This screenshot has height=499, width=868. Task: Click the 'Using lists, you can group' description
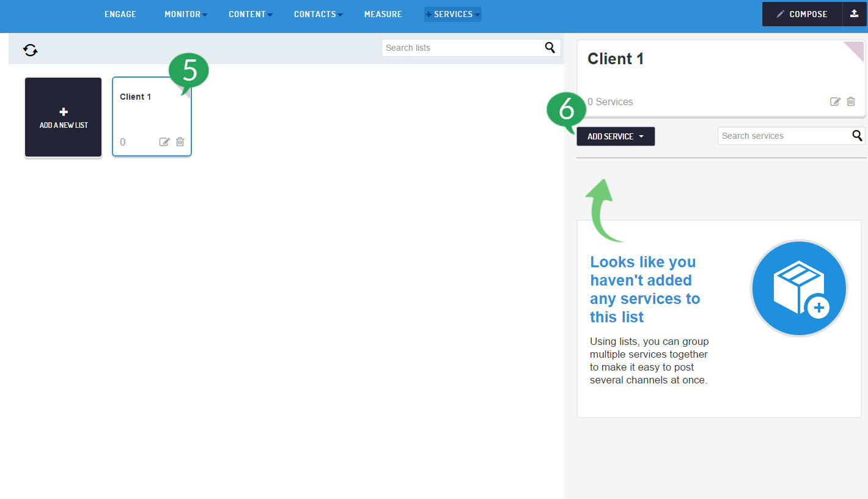pyautogui.click(x=649, y=361)
